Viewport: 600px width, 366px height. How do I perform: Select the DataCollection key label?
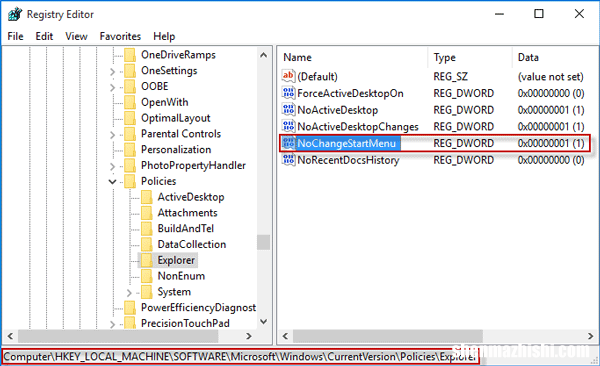pos(192,244)
